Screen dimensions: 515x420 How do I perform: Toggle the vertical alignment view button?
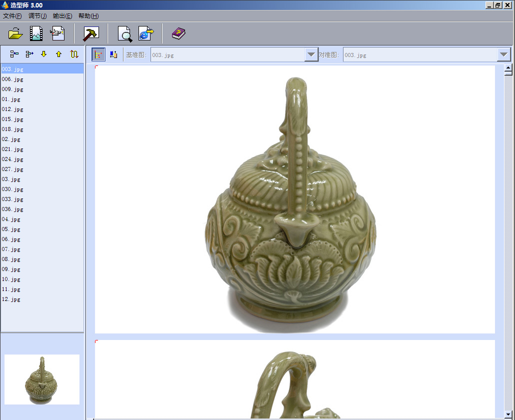(113, 54)
